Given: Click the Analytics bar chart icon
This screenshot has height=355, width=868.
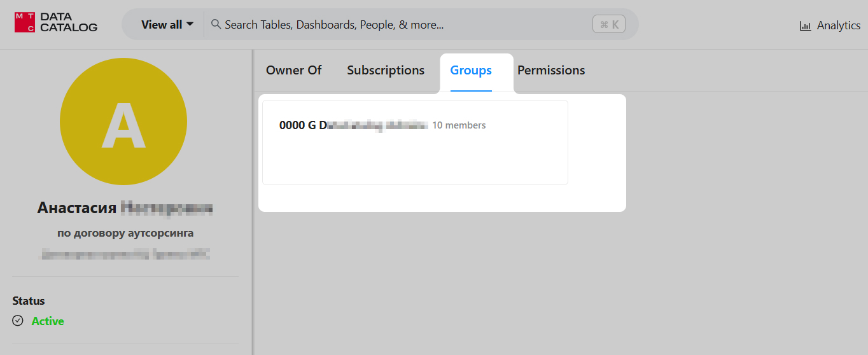Looking at the screenshot, I should point(806,26).
